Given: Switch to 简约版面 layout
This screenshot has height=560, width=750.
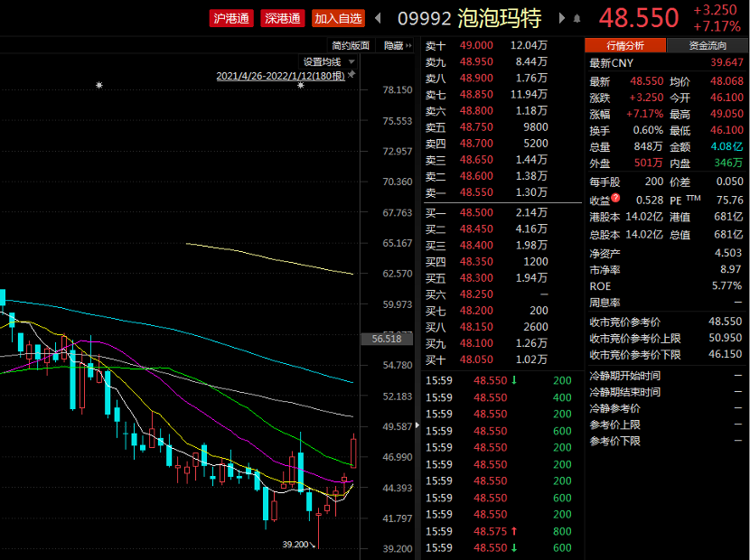Looking at the screenshot, I should [351, 45].
